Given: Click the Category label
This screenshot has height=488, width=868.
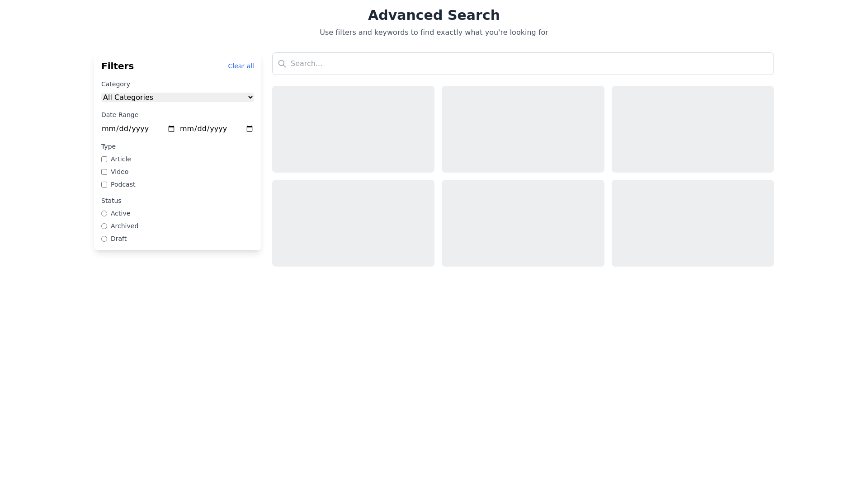Looking at the screenshot, I should tap(116, 84).
